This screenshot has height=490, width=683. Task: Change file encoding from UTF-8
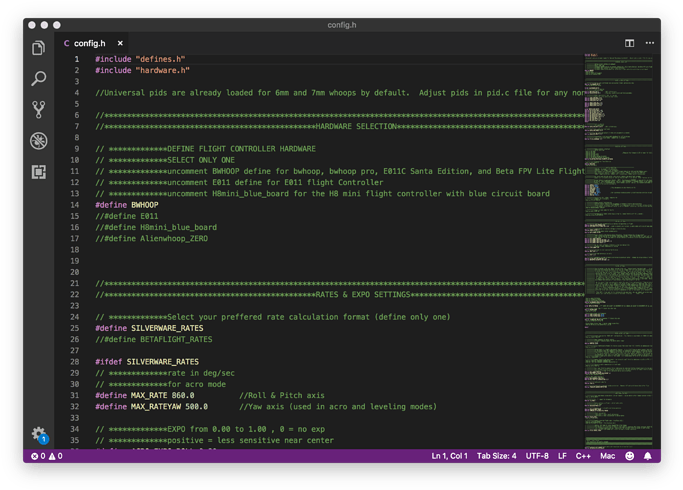537,456
